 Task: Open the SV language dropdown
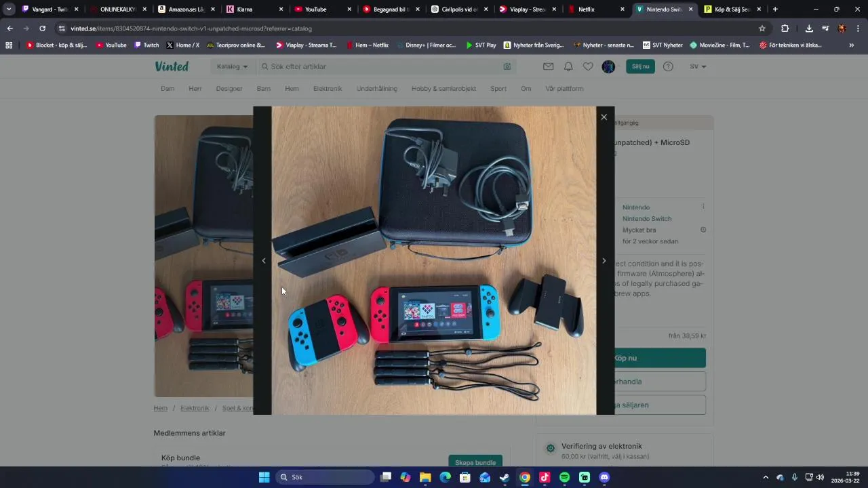(x=698, y=66)
